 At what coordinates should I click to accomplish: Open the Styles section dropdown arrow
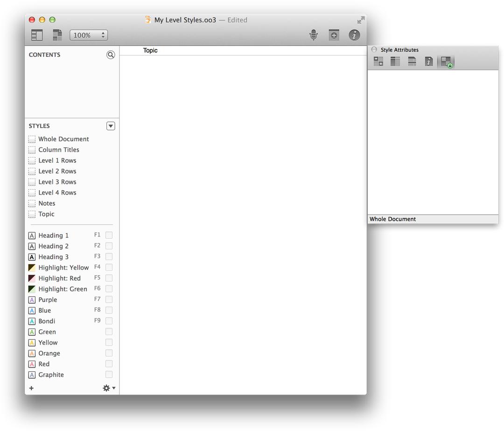pos(111,126)
